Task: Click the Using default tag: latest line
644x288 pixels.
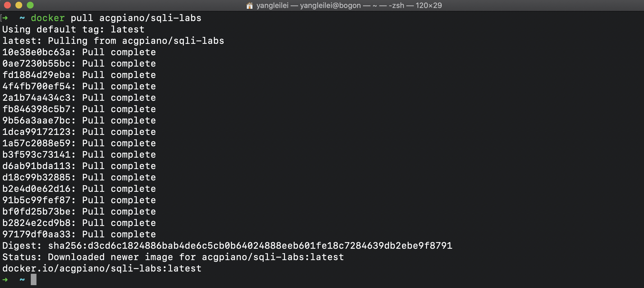Action: 74,29
